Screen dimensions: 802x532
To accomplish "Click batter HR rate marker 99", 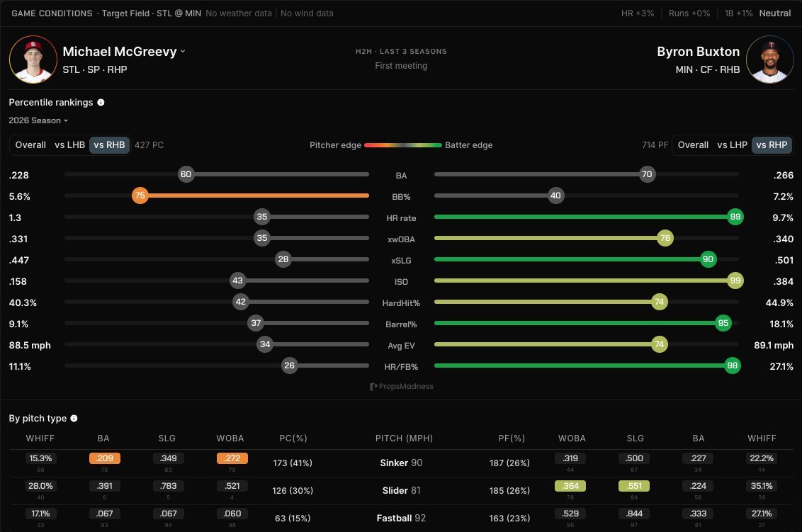I will coord(735,217).
